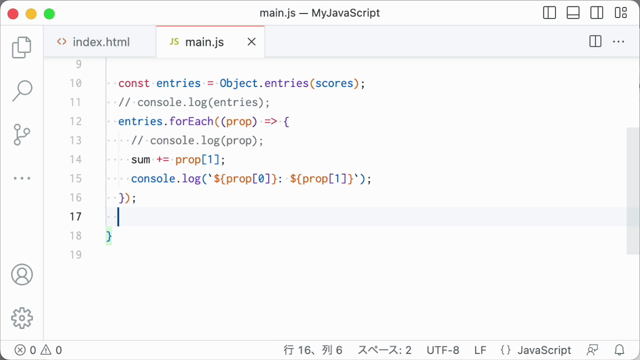
Task: Close the main.js tab
Action: point(251,42)
